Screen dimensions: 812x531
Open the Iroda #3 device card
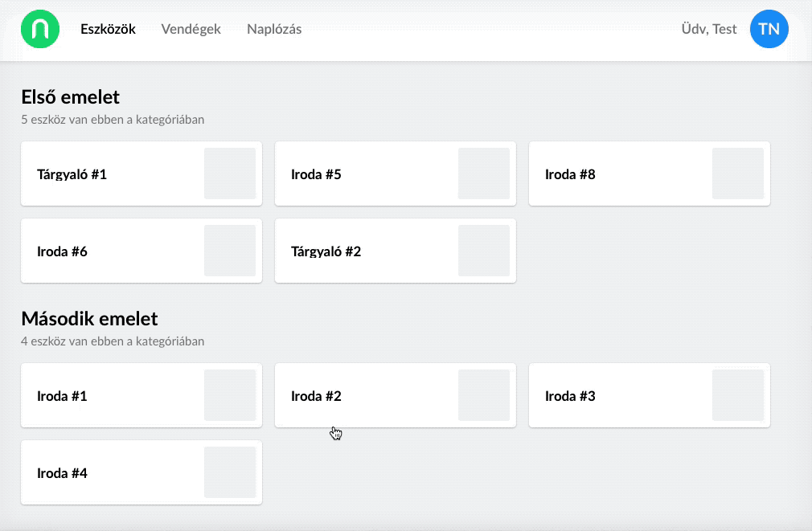(619, 396)
